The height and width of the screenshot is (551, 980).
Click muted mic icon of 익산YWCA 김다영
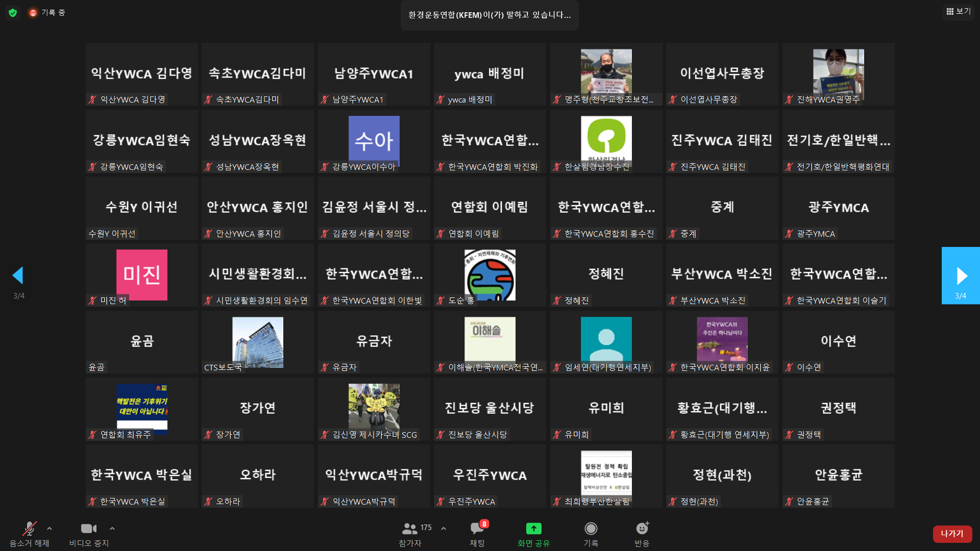(92, 99)
